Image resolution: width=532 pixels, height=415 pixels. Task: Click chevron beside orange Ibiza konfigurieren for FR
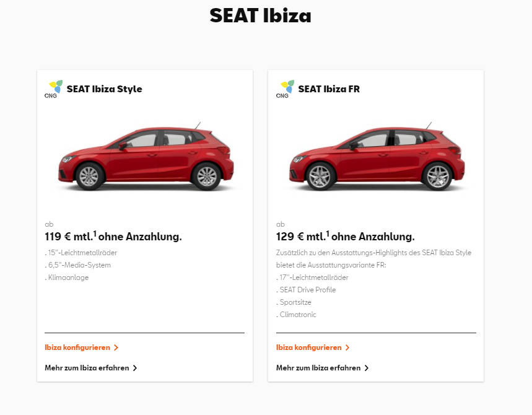click(x=347, y=347)
